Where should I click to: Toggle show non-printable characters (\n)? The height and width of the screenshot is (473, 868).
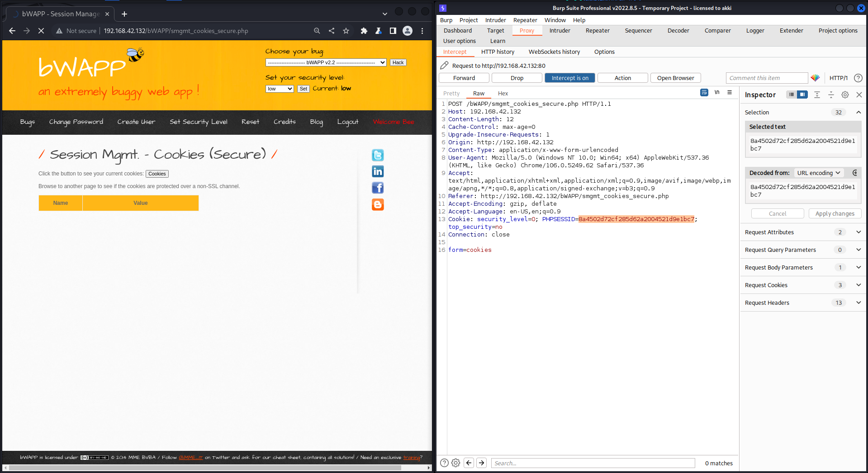[717, 92]
